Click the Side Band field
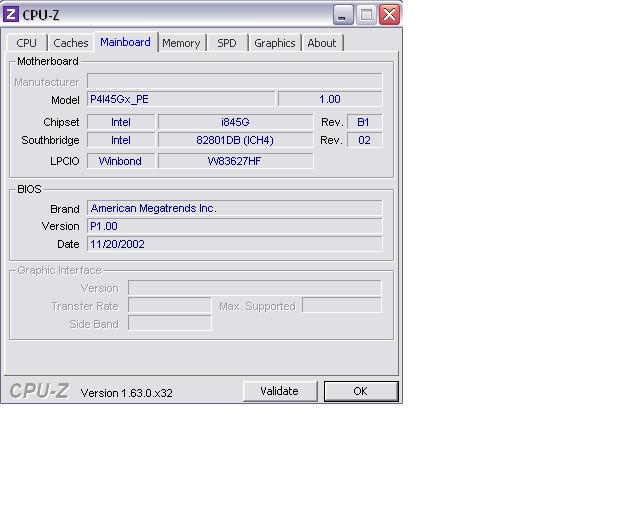Viewport: 640px width, 512px height. [170, 323]
